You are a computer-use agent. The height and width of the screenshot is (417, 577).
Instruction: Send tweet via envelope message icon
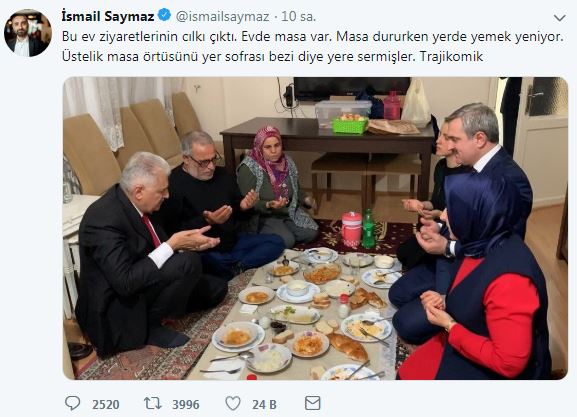313,403
